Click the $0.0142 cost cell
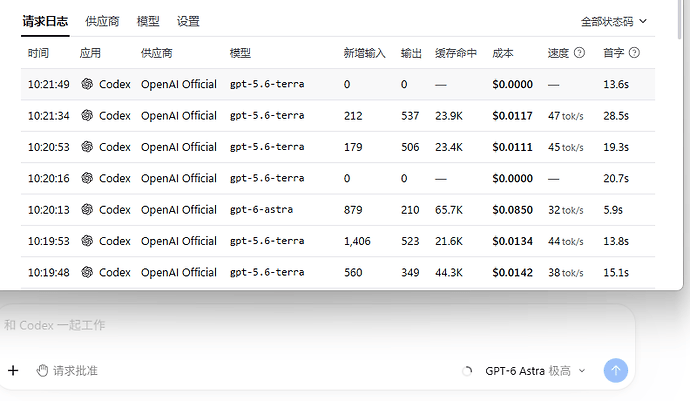Image resolution: width=690 pixels, height=401 pixels. (512, 272)
